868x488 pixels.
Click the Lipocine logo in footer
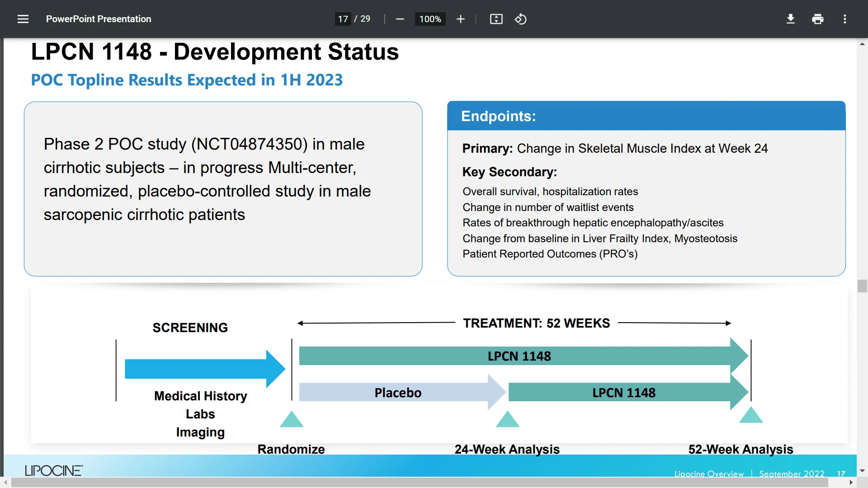tap(54, 470)
